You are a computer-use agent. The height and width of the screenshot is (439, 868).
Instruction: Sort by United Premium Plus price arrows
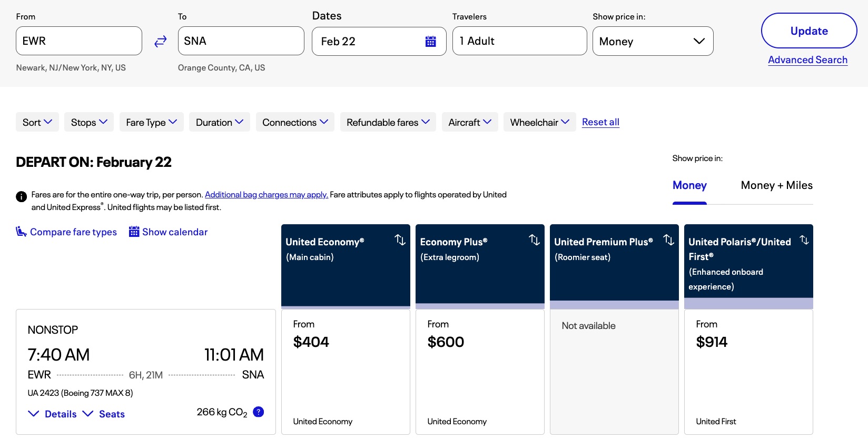coord(669,240)
